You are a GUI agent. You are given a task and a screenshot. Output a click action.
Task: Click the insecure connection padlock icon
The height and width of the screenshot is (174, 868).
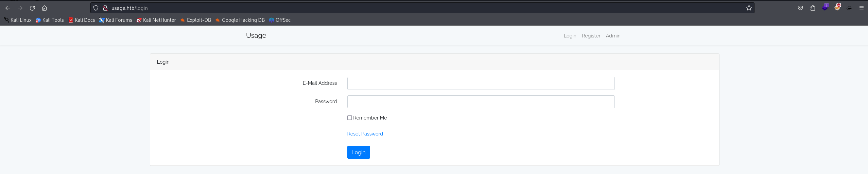click(105, 8)
